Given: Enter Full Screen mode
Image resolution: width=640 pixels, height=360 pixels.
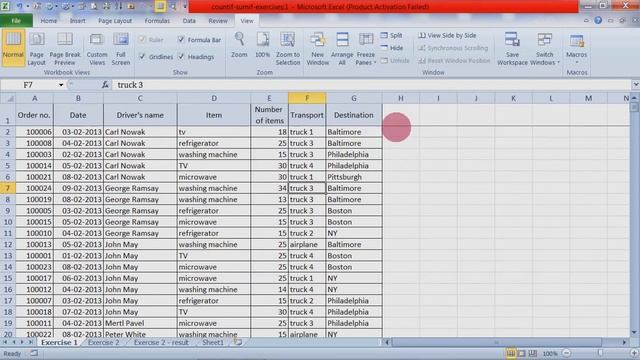Looking at the screenshot, I should [121, 49].
